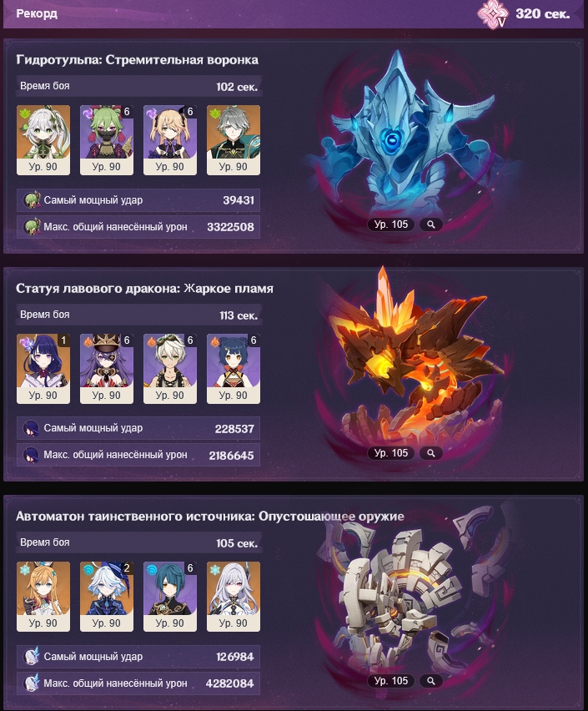Click small avatar beside 4282084 total damage
The width and height of the screenshot is (588, 711).
pos(32,683)
